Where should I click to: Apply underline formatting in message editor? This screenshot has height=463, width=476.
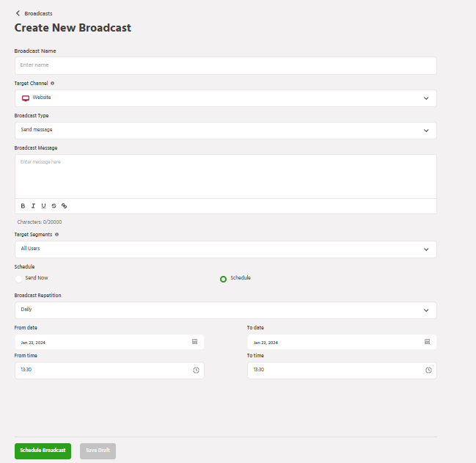click(43, 206)
